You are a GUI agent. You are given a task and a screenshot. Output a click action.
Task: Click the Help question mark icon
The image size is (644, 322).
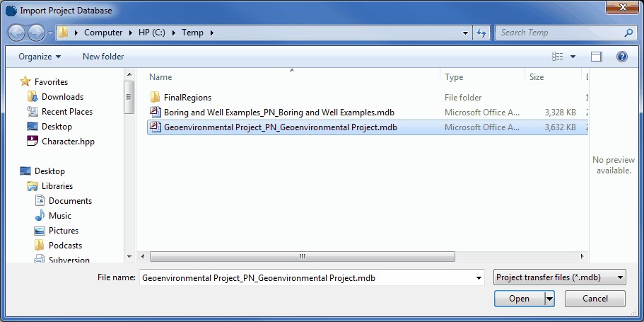point(622,57)
